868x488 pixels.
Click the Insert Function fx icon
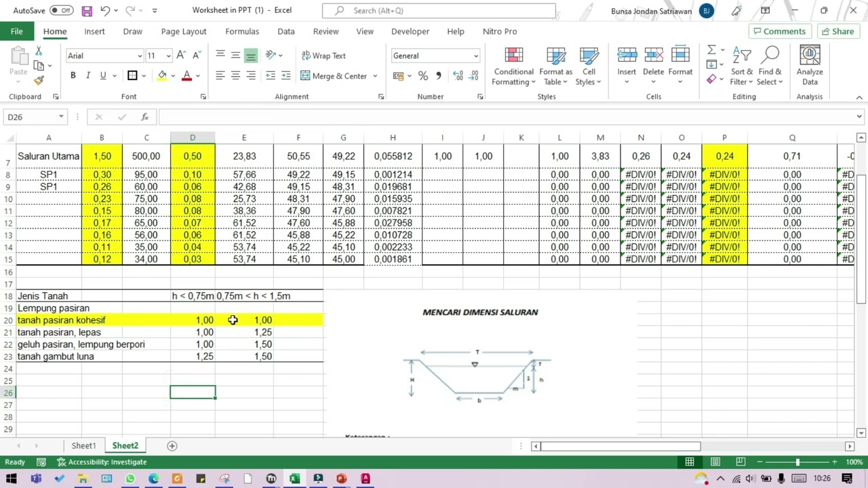click(144, 117)
